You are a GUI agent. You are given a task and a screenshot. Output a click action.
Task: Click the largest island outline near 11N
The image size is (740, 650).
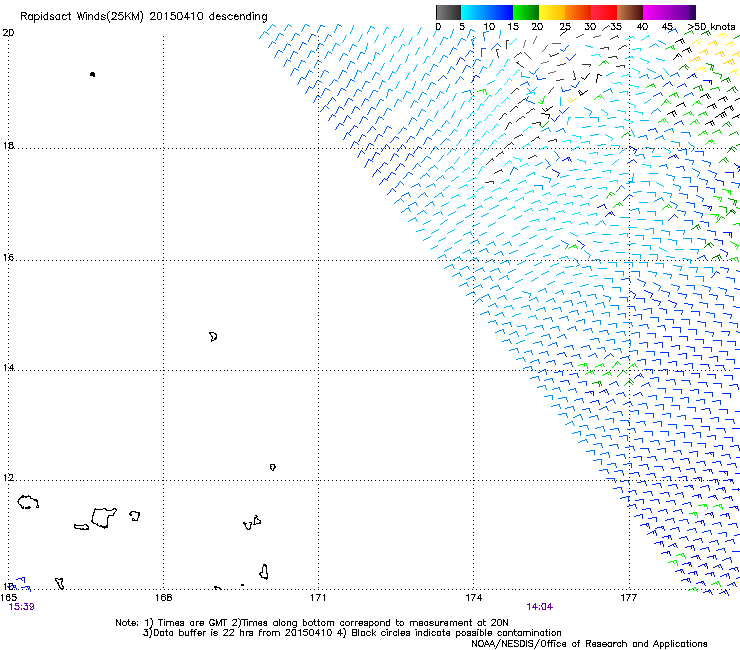(x=104, y=517)
